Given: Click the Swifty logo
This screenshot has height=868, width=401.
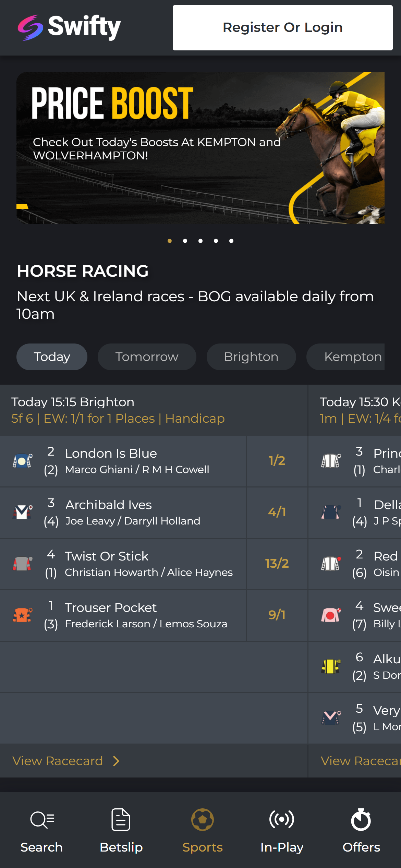Looking at the screenshot, I should click(69, 27).
